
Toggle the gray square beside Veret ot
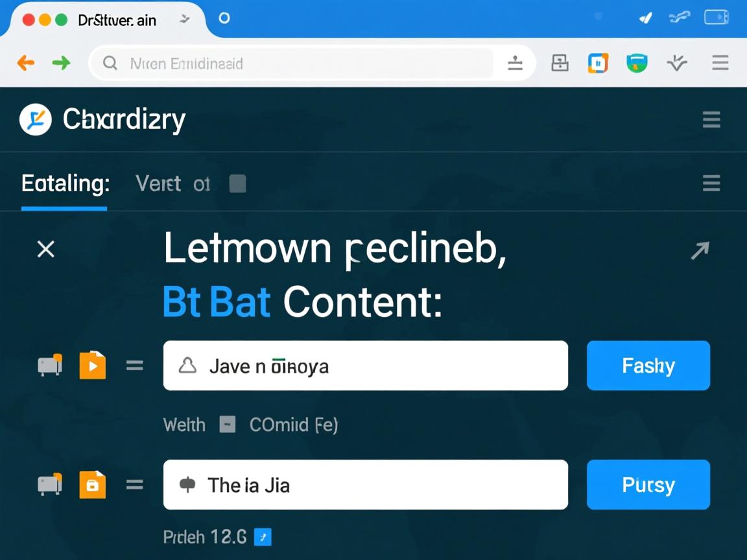tap(238, 184)
